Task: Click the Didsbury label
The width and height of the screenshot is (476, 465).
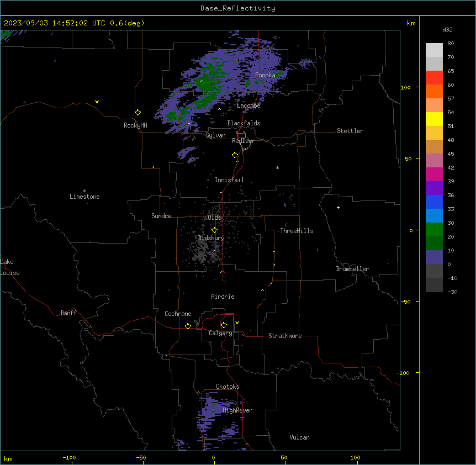Action: point(211,238)
